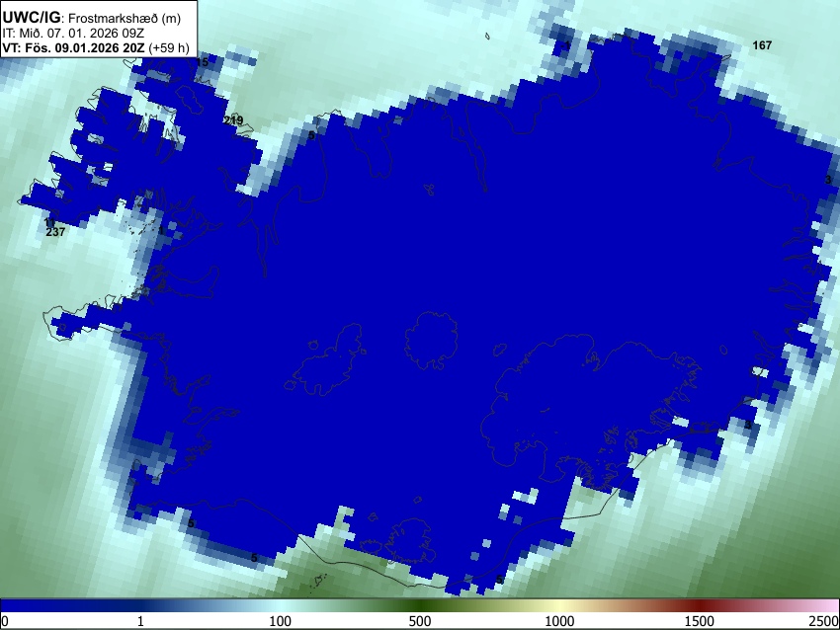840x630 pixels.
Task: Select the line "IT: Mið. 07. 01. 2026 09Z"
Action: (73, 34)
